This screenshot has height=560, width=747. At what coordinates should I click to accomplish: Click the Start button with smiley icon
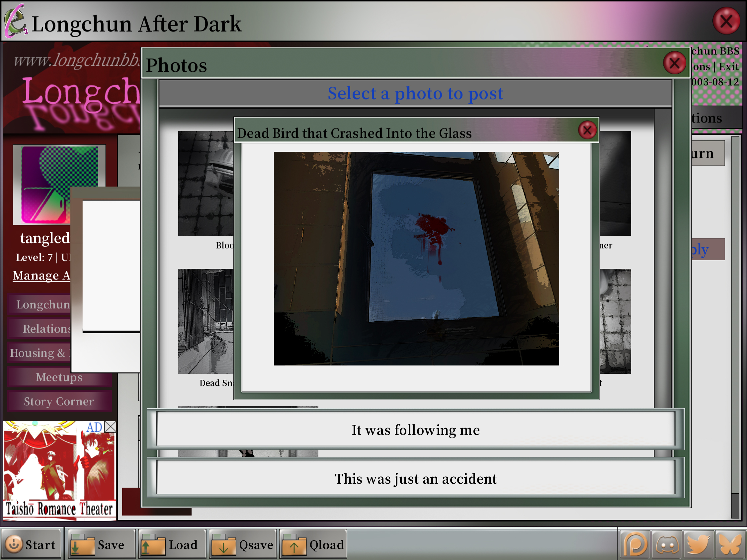click(31, 544)
